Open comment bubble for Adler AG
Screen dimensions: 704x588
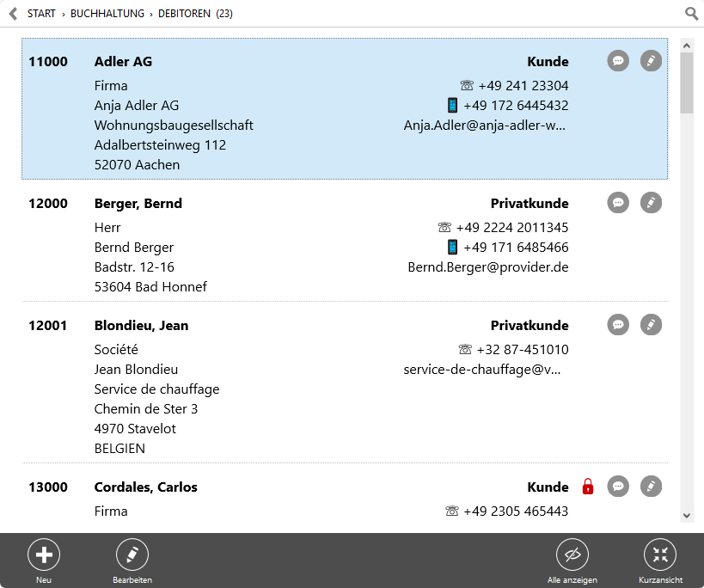pos(618,60)
